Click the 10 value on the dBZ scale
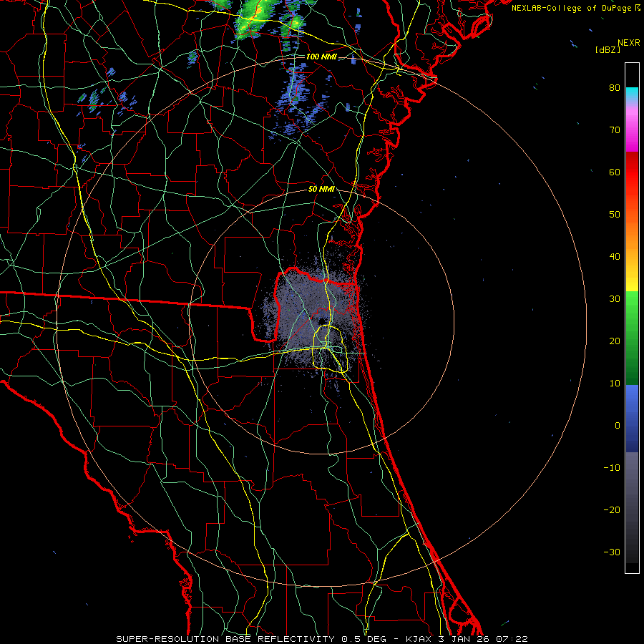The height and width of the screenshot is (644, 644). 615,384
